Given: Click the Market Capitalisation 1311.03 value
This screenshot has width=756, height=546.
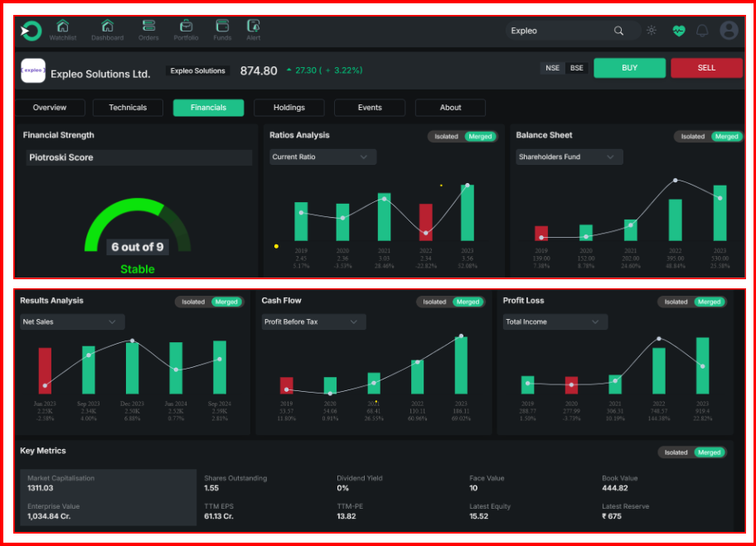Looking at the screenshot, I should 41,488.
